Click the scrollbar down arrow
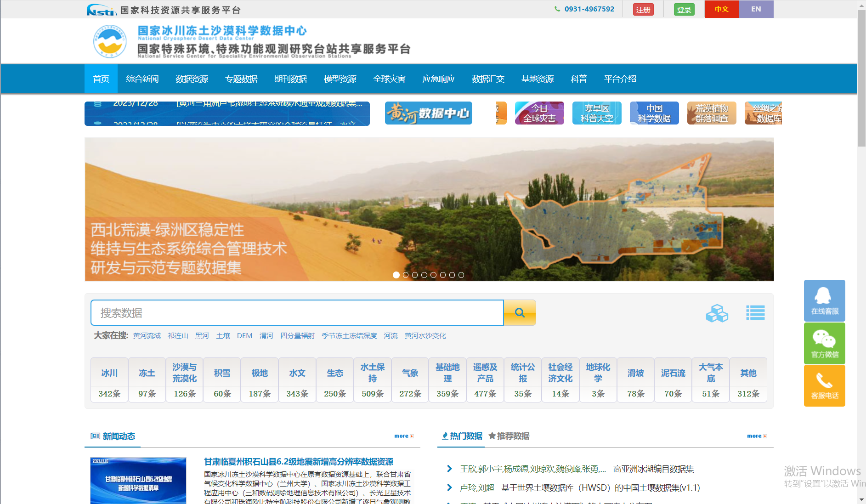 (861, 499)
